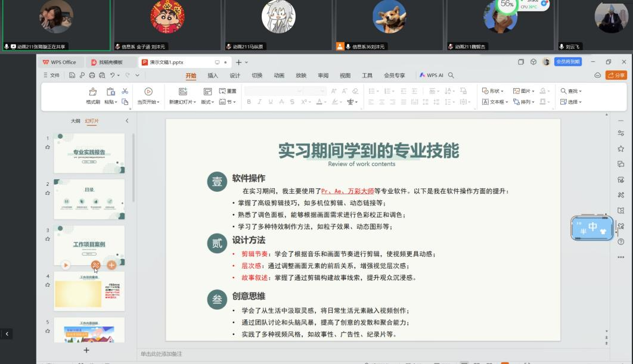Image resolution: width=633 pixels, height=364 pixels.
Task: Select slide 1 thumbnail 专业实践报告
Action: 89,153
